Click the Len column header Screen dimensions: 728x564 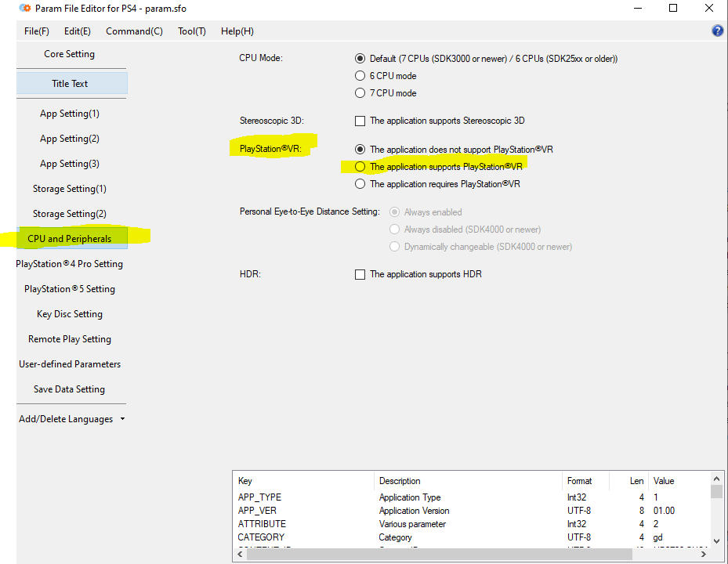click(628, 481)
